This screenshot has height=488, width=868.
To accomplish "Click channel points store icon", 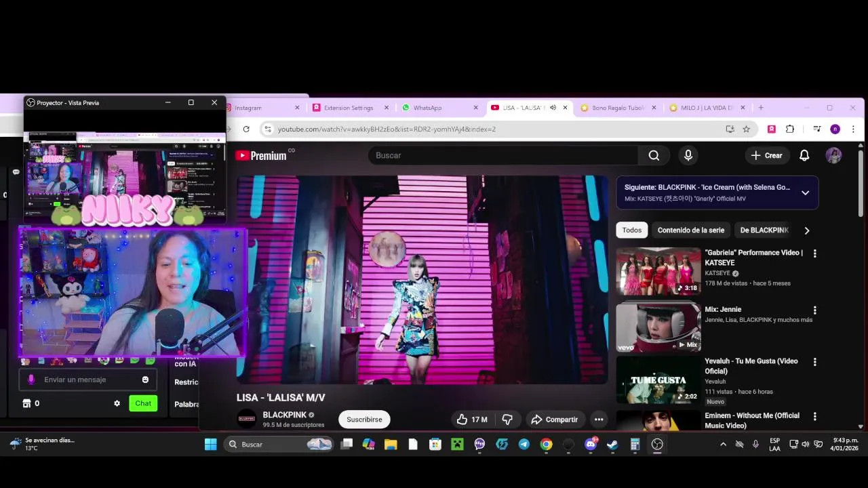I will click(x=26, y=403).
